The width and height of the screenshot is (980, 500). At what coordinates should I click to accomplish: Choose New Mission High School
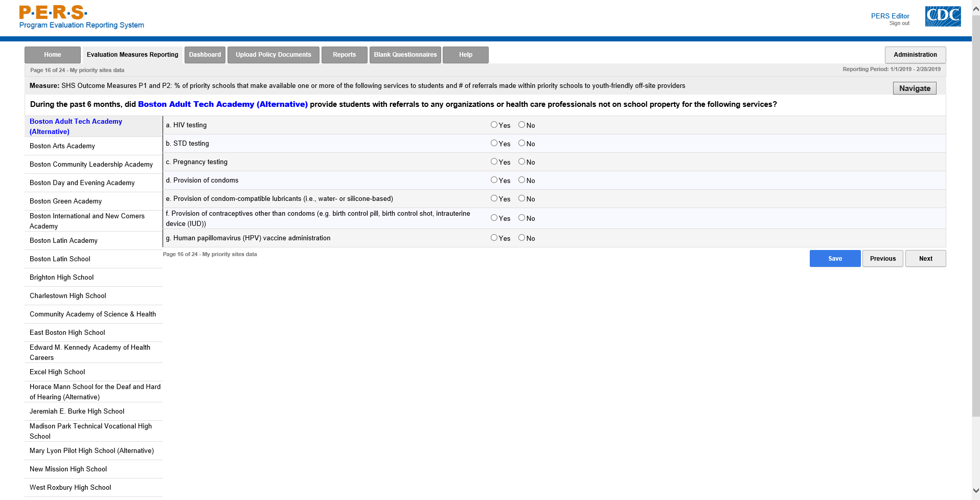coord(94,469)
